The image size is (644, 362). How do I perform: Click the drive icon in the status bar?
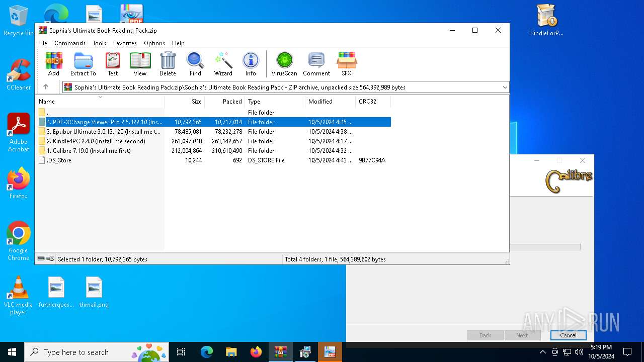click(x=41, y=259)
